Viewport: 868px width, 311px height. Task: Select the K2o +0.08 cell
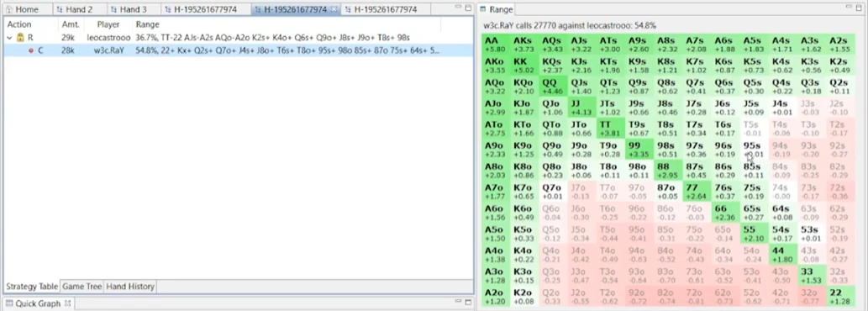click(524, 297)
